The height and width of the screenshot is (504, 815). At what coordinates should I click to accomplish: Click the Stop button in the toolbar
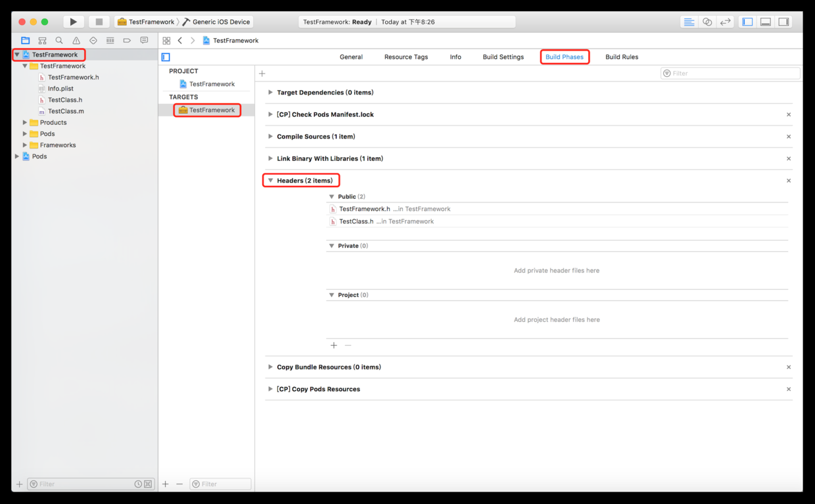[x=99, y=22]
